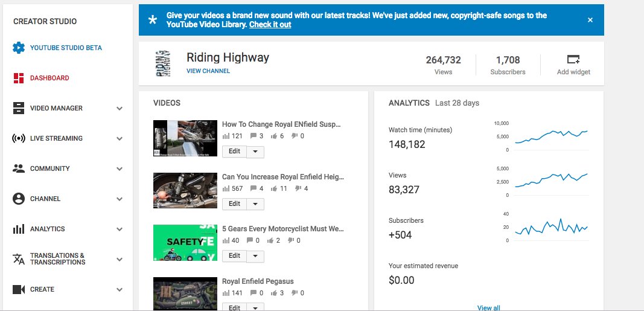Click likes icon of 5 Gears video
The height and width of the screenshot is (311, 644).
[x=271, y=240]
